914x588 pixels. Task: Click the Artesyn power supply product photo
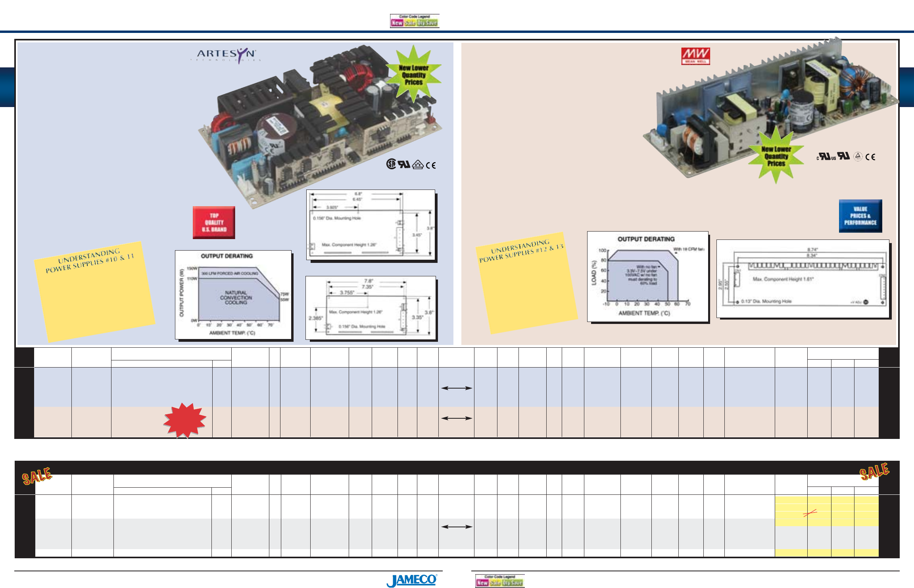click(x=321, y=127)
